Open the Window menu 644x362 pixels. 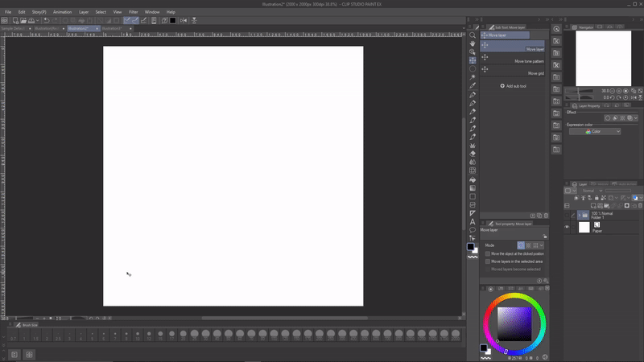(152, 12)
